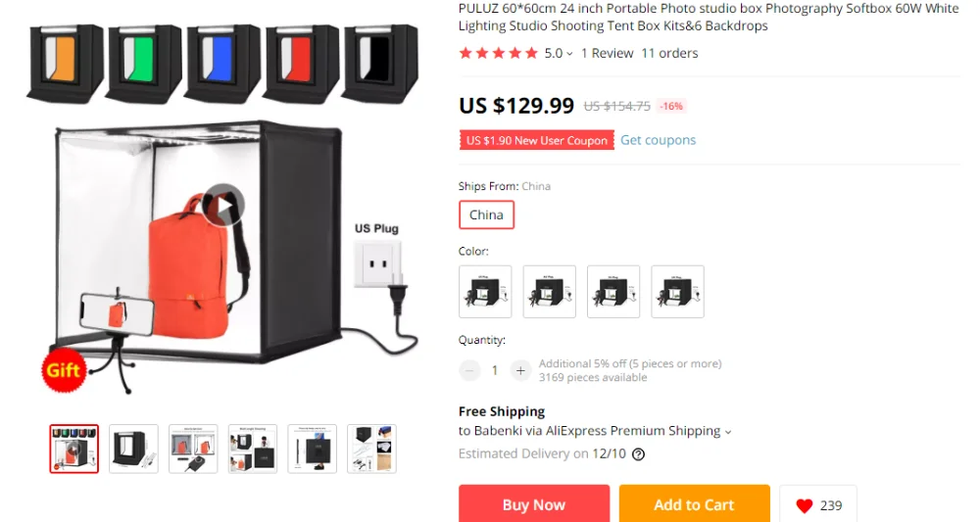Viewport: 980px width, 522px height.
Task: Decrease quantity with minus button
Action: coord(469,370)
